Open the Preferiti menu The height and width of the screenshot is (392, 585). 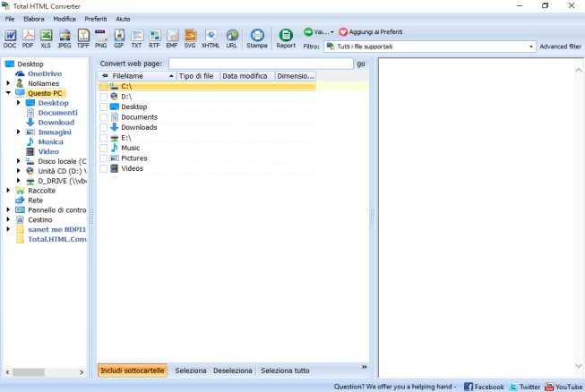(x=97, y=18)
